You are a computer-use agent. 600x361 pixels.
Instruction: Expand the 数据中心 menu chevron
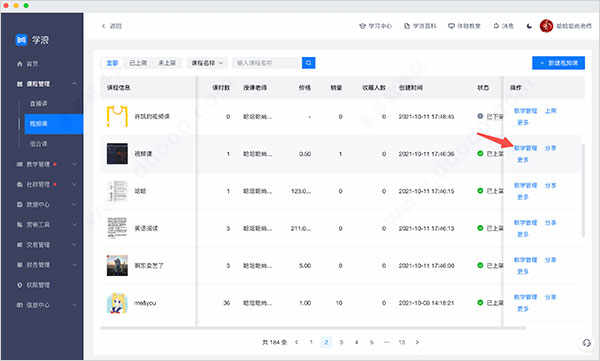point(74,204)
